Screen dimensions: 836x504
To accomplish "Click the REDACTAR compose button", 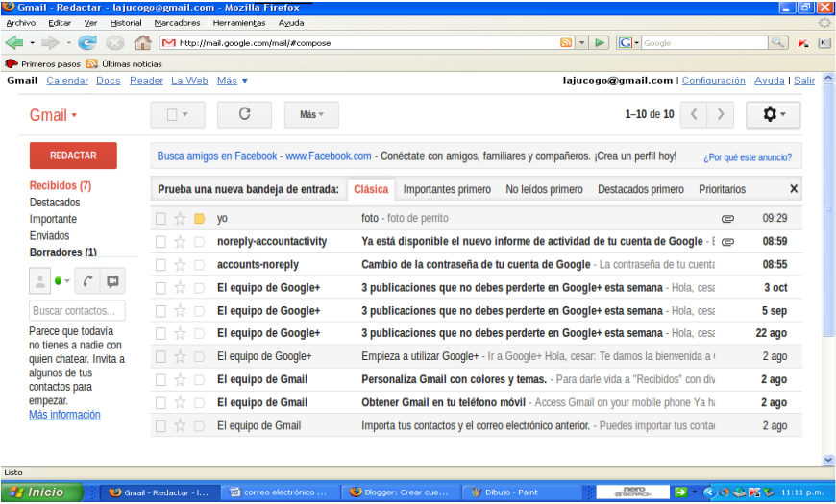I will point(73,156).
